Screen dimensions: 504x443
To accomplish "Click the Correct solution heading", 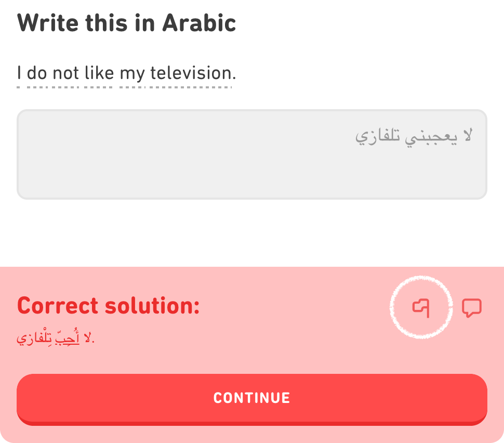I will (108, 306).
